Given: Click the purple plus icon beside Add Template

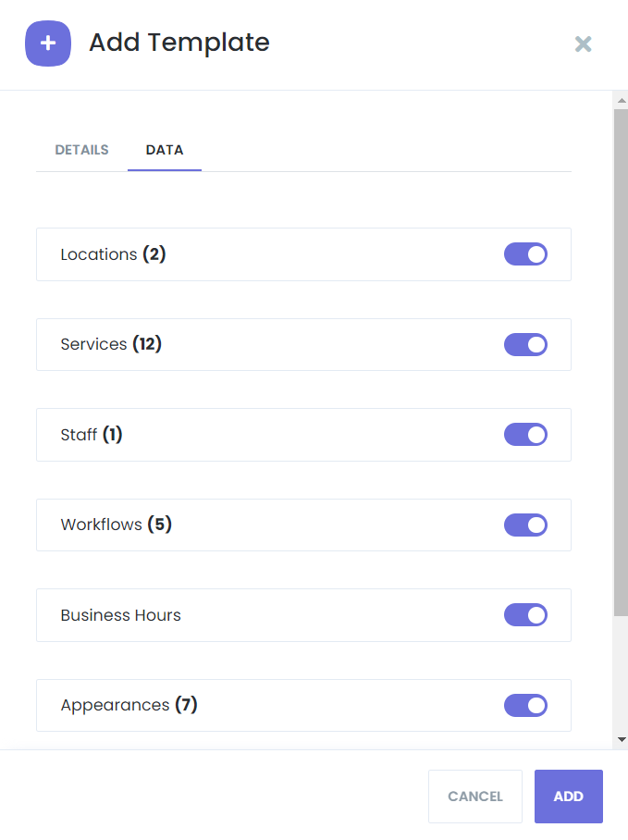Looking at the screenshot, I should click(x=48, y=43).
